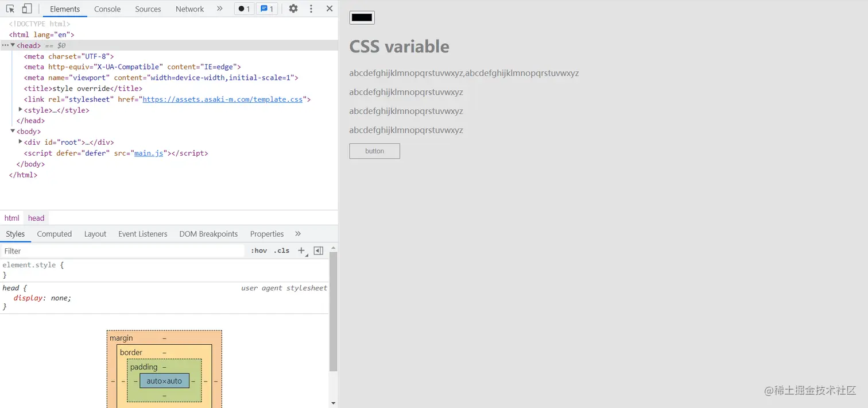Select the DOCTYPE html line

click(40, 24)
